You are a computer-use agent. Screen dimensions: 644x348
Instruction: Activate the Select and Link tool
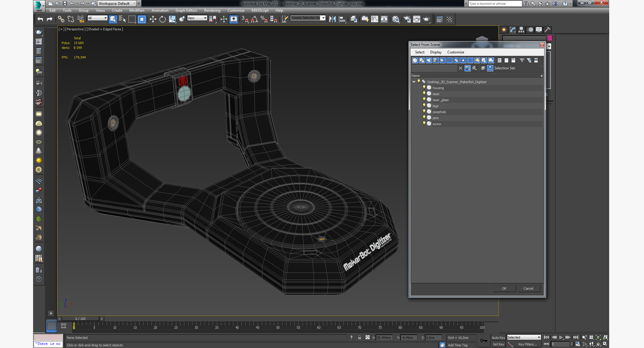61,19
